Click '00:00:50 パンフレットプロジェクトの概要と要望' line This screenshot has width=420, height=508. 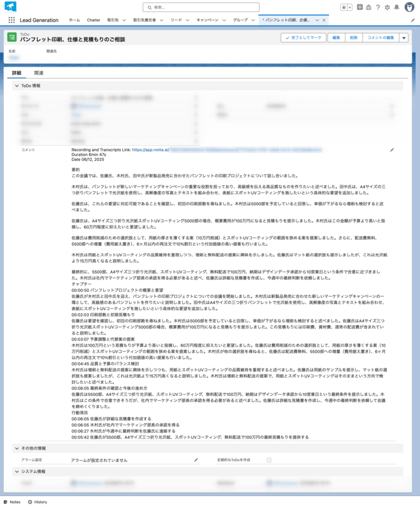pos(118,290)
